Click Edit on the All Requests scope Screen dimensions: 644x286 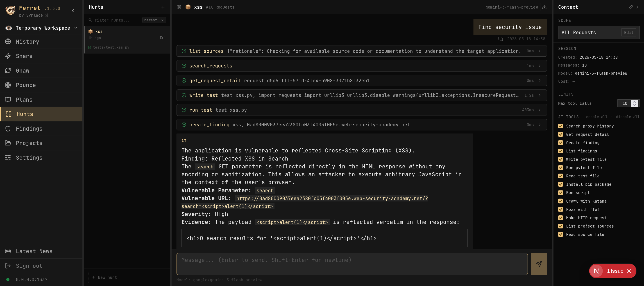[628, 32]
